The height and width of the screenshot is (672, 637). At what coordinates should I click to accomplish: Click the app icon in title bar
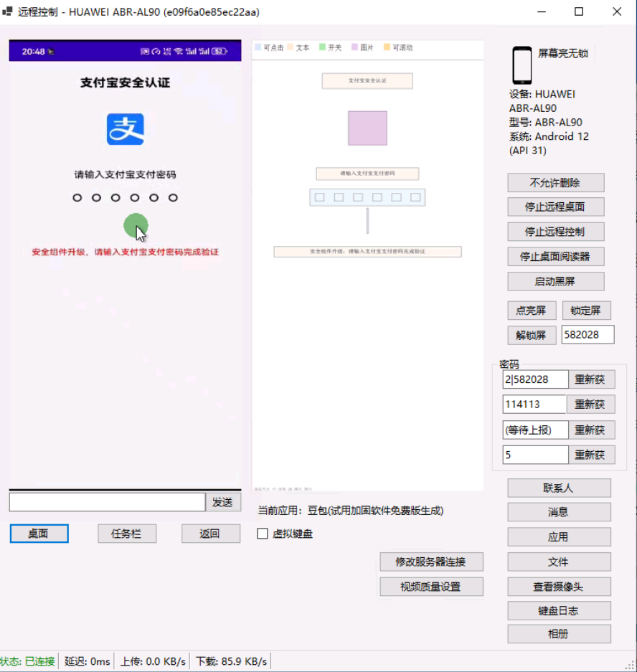pos(8,11)
